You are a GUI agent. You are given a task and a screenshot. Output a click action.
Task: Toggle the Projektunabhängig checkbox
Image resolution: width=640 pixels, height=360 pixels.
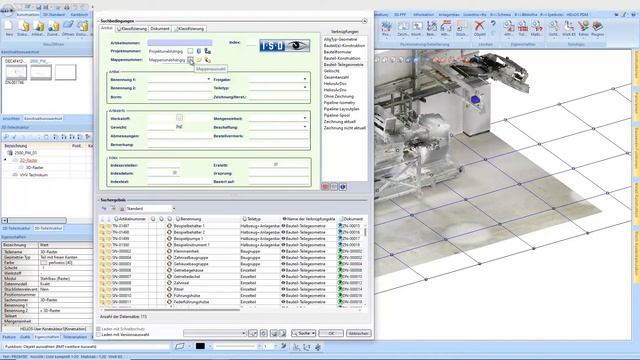pyautogui.click(x=190, y=51)
